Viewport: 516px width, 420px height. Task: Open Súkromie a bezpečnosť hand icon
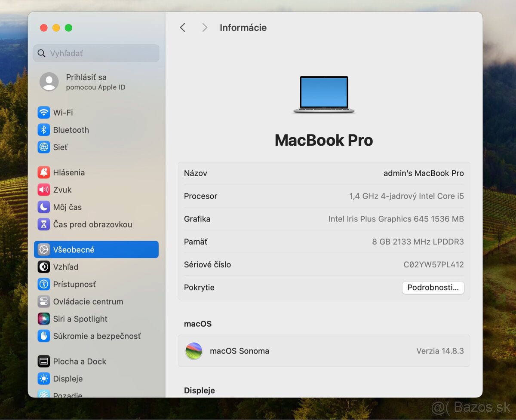[44, 336]
